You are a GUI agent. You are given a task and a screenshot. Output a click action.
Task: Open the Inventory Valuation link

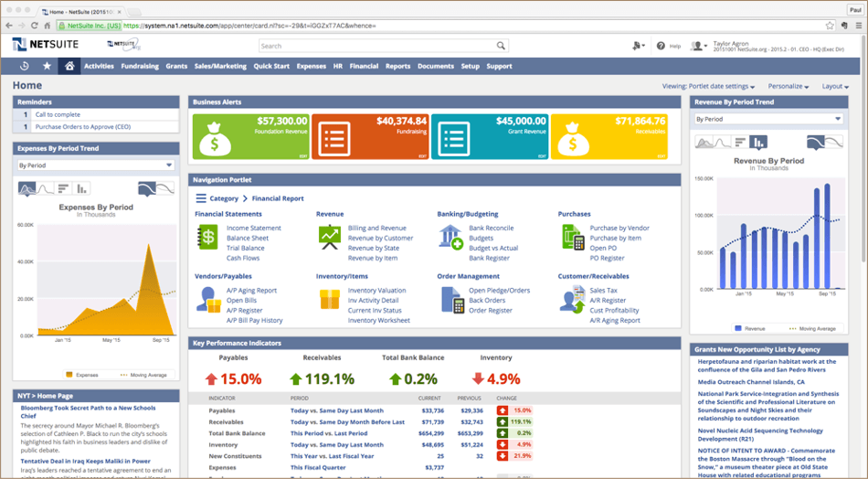(376, 290)
